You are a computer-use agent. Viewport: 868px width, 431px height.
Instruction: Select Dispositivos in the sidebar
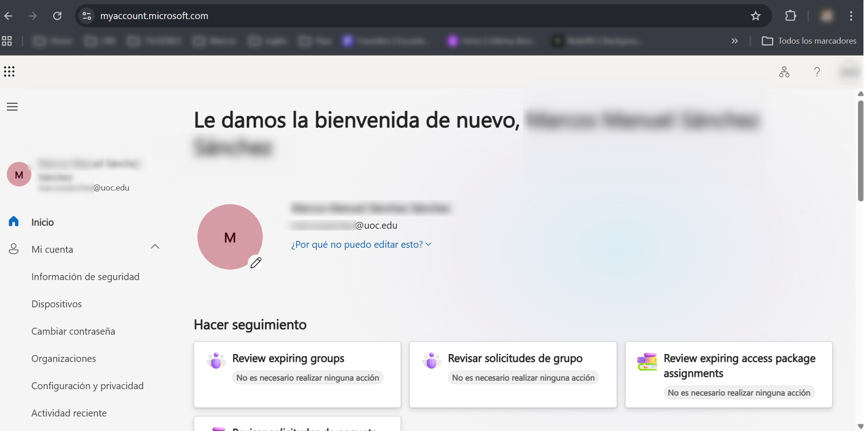(56, 304)
